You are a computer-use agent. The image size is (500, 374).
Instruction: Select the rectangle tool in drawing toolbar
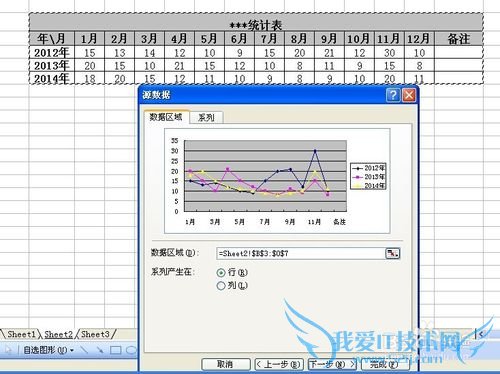pos(115,350)
